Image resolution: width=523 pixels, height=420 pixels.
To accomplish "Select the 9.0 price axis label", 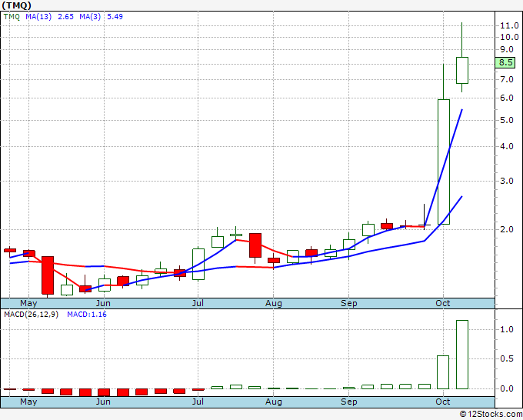I will 507,50.
